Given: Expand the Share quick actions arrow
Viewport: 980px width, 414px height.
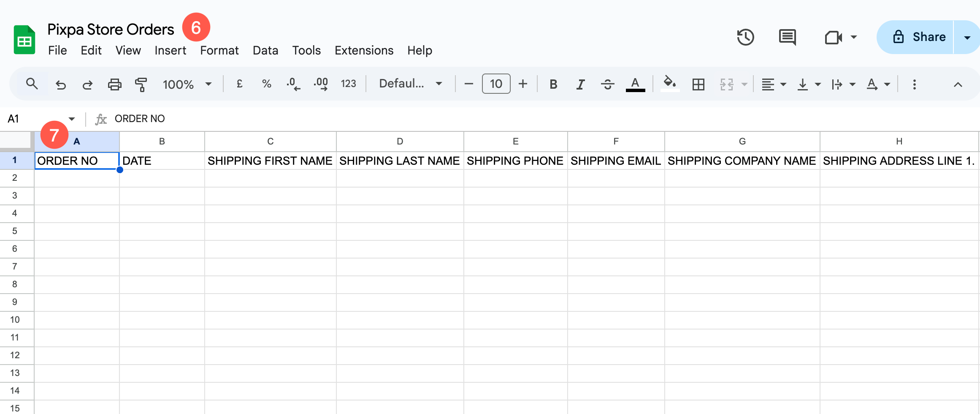Looking at the screenshot, I should point(967,37).
